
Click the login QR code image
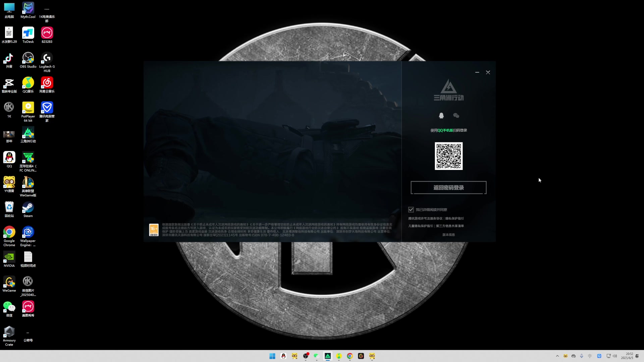pos(448,156)
